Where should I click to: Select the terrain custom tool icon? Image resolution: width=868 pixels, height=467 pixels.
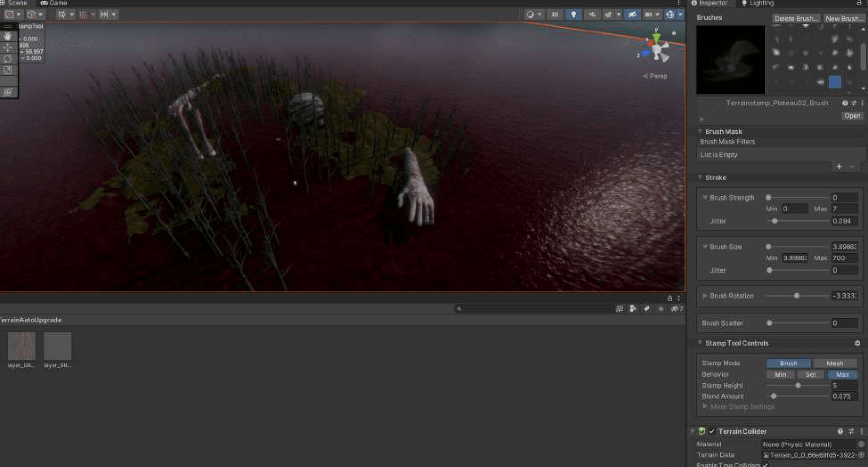8,92
